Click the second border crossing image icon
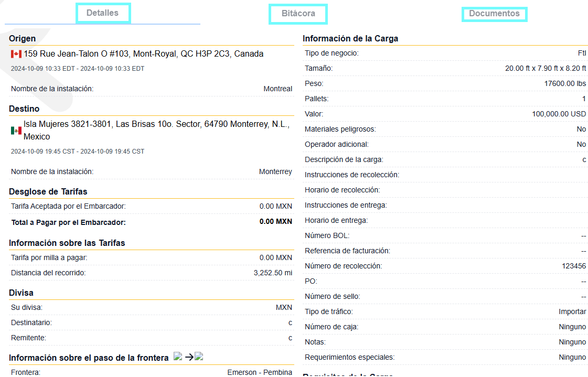588x377 pixels. [x=199, y=356]
